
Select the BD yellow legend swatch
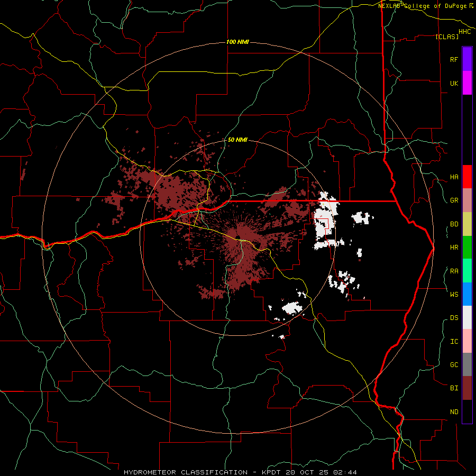click(467, 224)
